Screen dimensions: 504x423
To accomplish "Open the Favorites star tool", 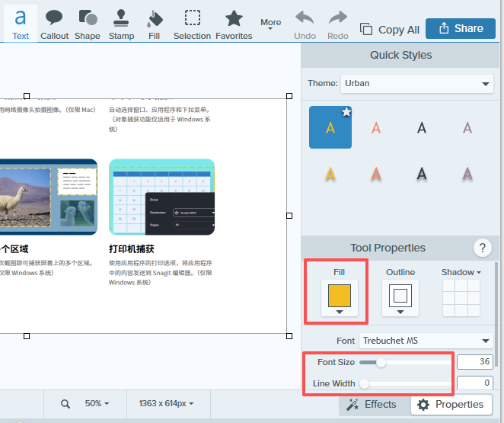I will (234, 24).
